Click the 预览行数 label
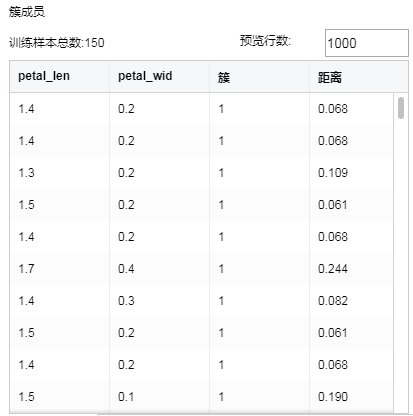Screen dimensions: 413x416 click(265, 41)
